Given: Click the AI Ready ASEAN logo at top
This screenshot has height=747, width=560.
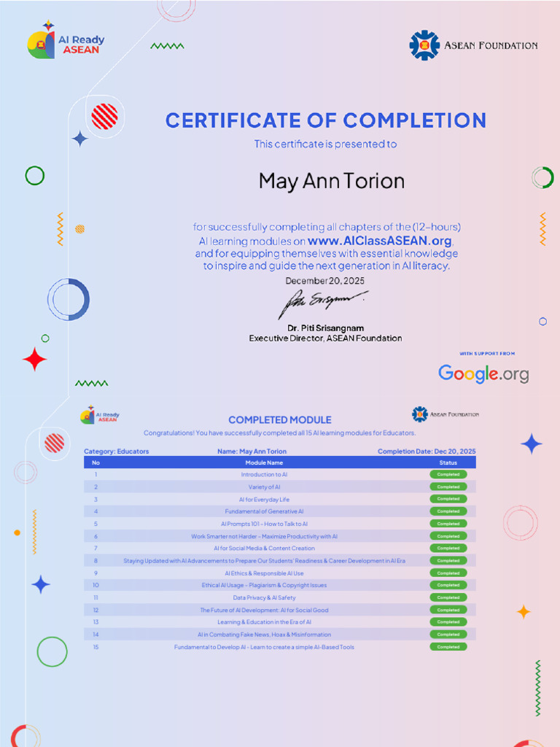Looking at the screenshot, I should [x=66, y=40].
